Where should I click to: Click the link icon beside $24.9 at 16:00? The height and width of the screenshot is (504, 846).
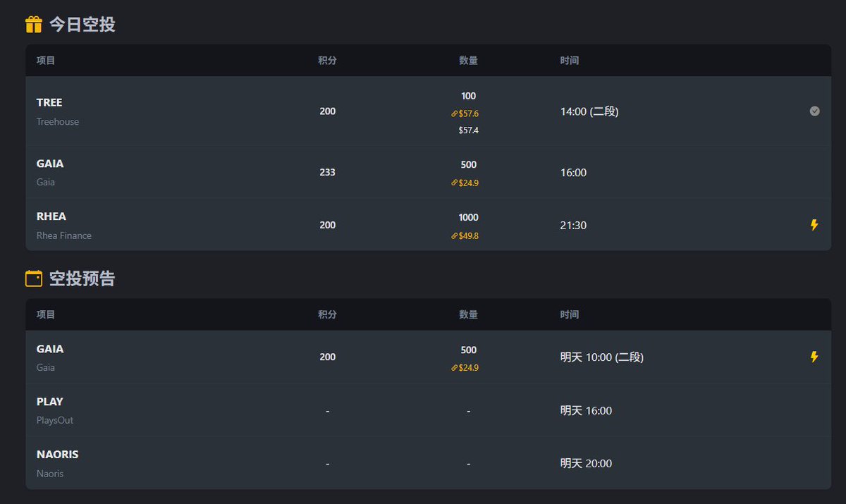[x=454, y=183]
